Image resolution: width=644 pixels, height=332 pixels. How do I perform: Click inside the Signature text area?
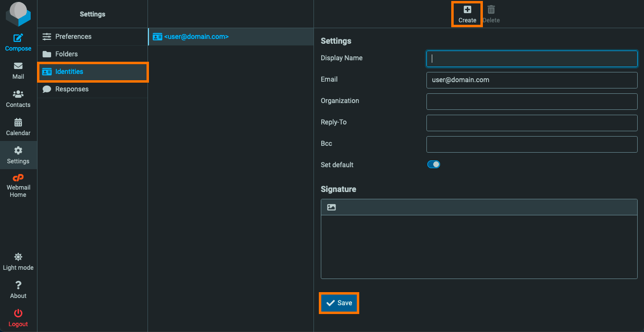point(479,247)
